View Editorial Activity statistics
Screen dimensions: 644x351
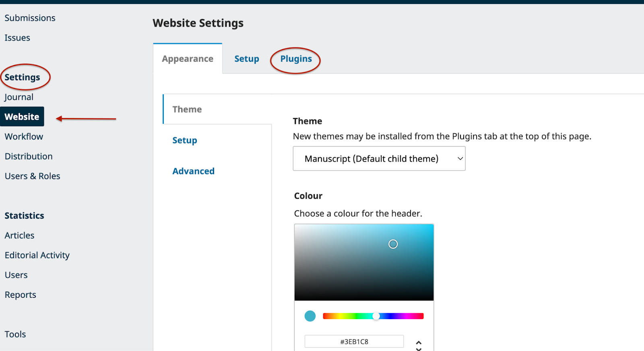(x=37, y=255)
